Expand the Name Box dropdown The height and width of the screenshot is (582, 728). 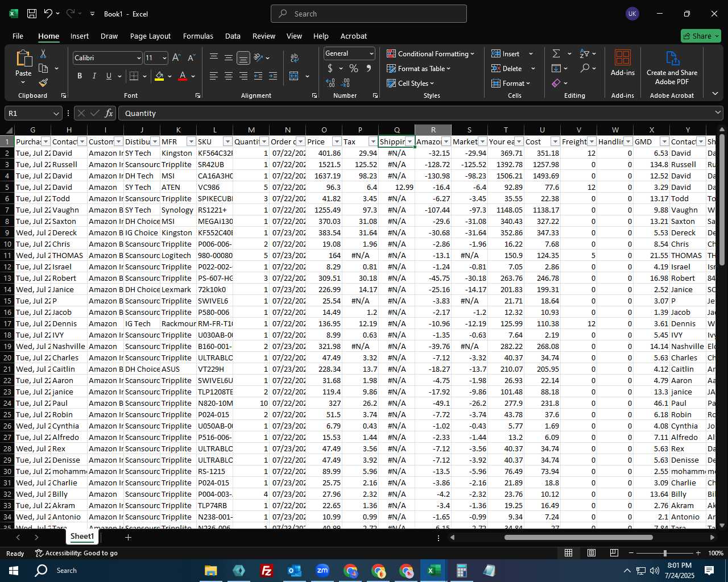click(x=55, y=113)
